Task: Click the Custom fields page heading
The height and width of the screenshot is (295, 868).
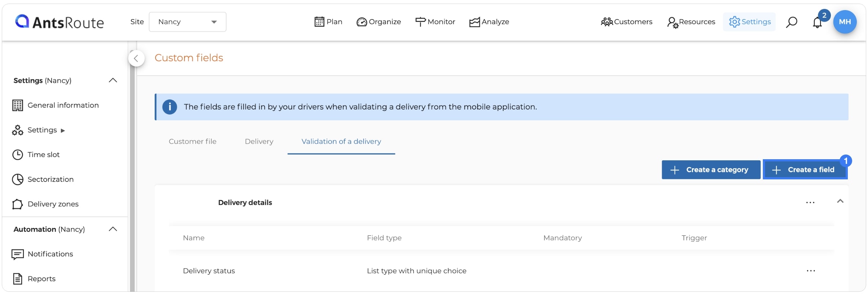Action: click(189, 58)
